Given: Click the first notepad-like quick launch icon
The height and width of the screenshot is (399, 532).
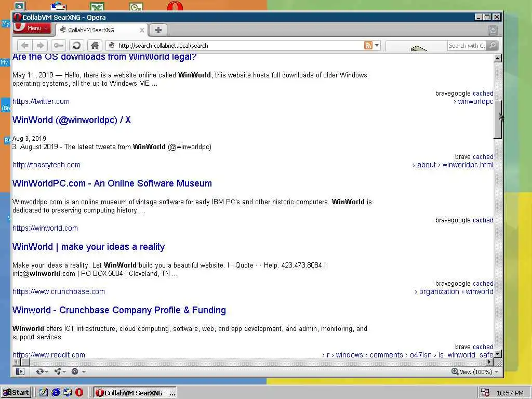Looking at the screenshot, I should click(x=44, y=393).
